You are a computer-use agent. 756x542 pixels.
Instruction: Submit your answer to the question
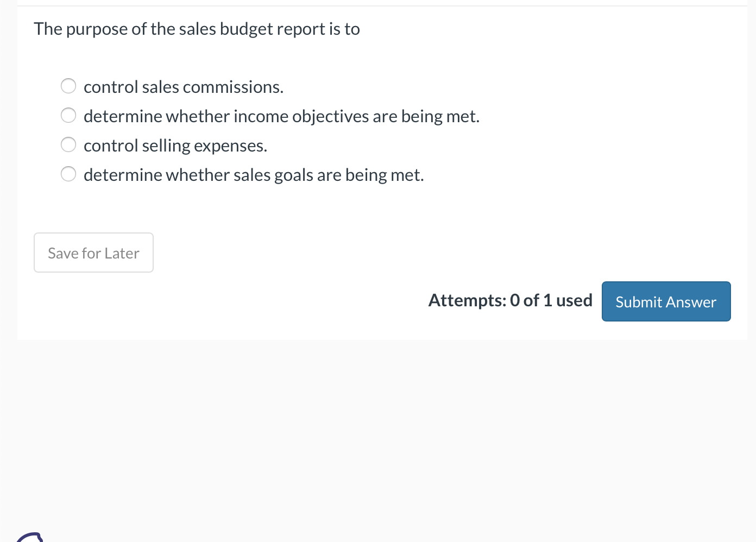pos(666,301)
